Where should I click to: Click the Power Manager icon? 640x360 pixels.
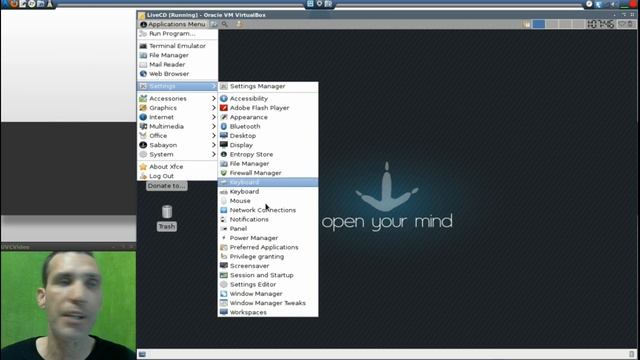coord(224,238)
